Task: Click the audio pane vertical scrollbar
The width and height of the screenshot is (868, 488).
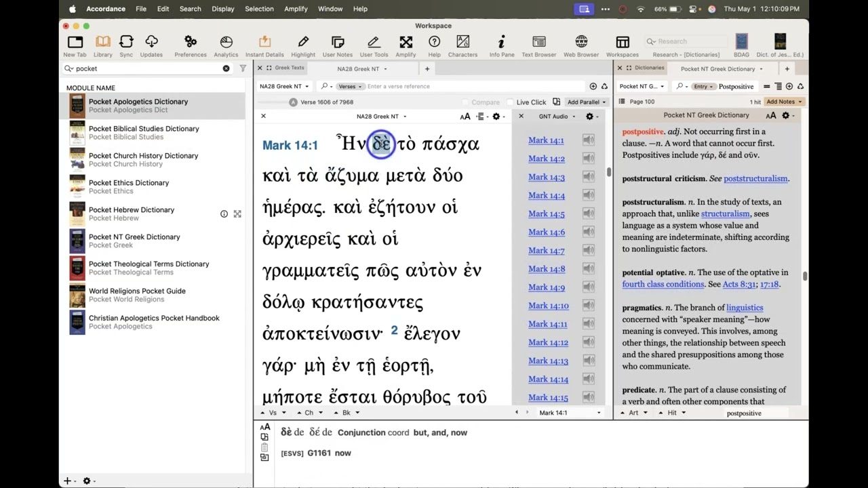Action: tap(608, 173)
